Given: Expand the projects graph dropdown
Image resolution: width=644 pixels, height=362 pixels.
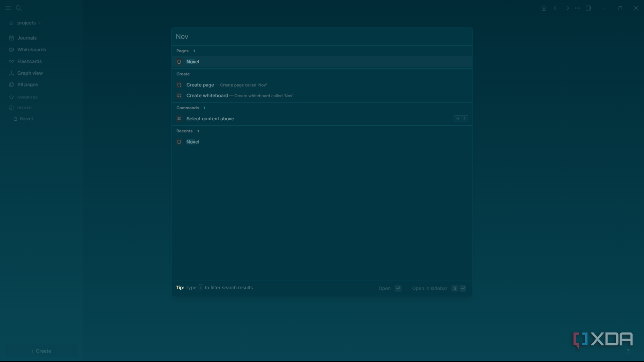Looking at the screenshot, I should [x=25, y=23].
